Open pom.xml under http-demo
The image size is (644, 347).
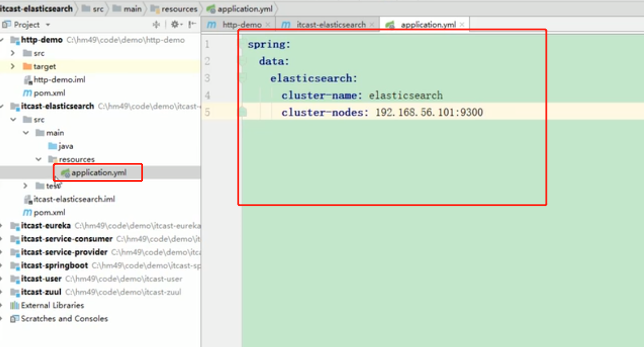[44, 93]
